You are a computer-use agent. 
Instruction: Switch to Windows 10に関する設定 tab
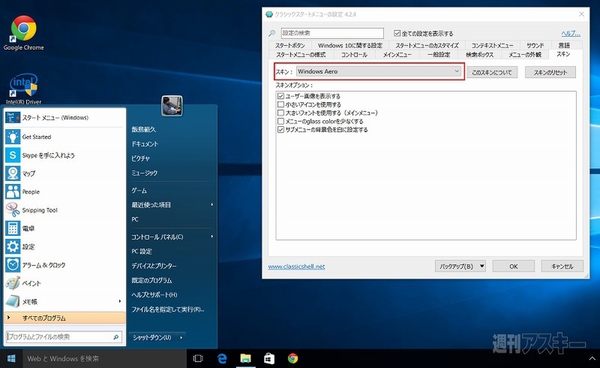point(350,45)
